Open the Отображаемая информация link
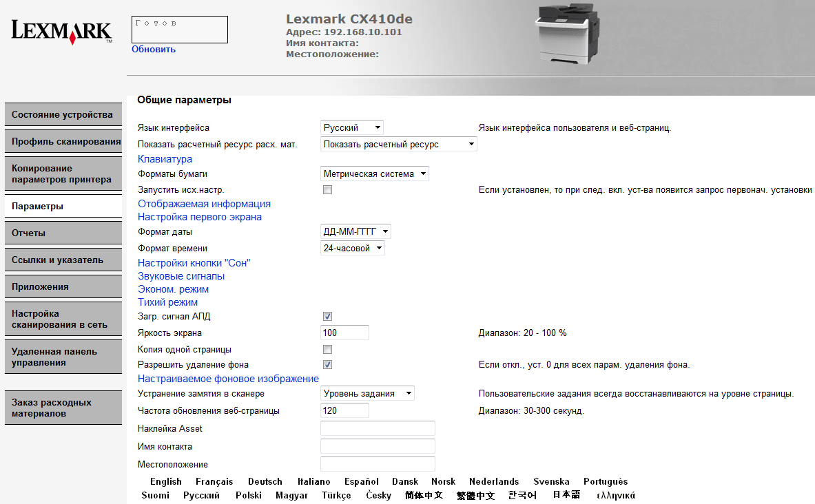 (x=205, y=204)
